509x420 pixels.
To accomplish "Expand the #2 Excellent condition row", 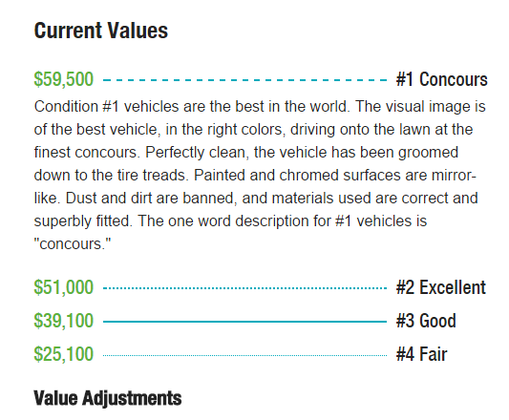I will [260, 287].
